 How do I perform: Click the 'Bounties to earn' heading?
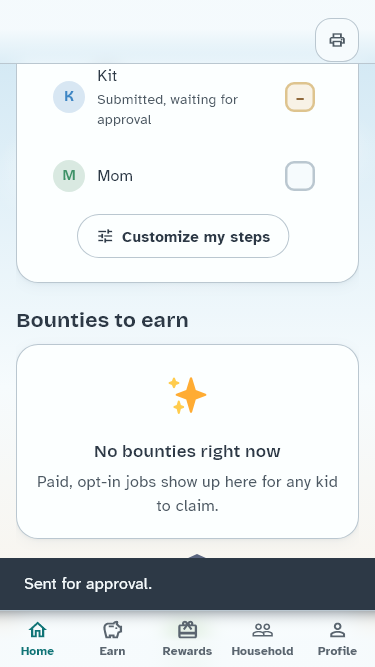click(102, 320)
